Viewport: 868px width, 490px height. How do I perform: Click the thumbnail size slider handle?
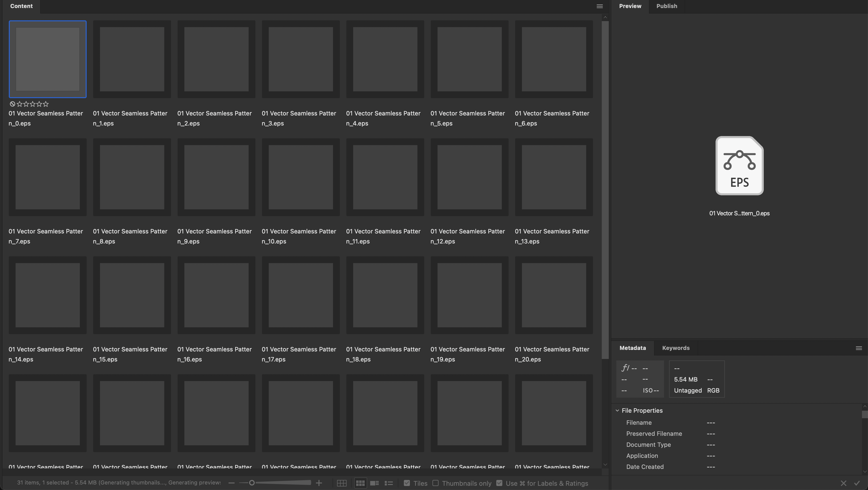point(251,483)
